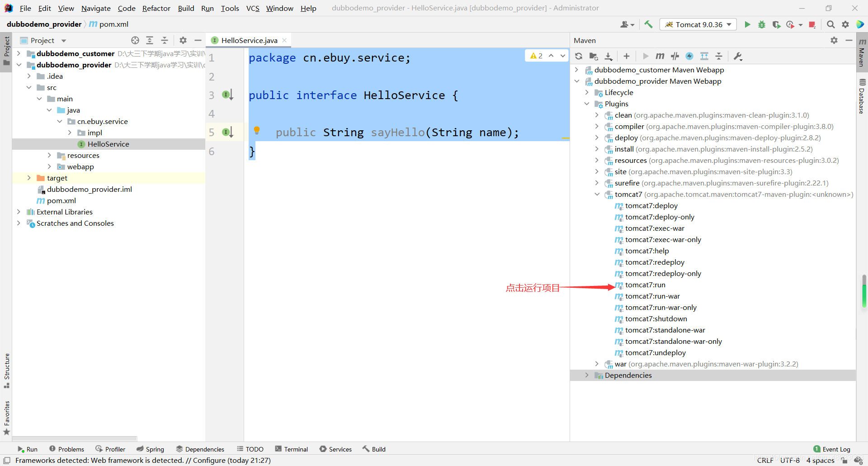The image size is (868, 466).
Task: Select HelloService in Project tree
Action: click(108, 144)
